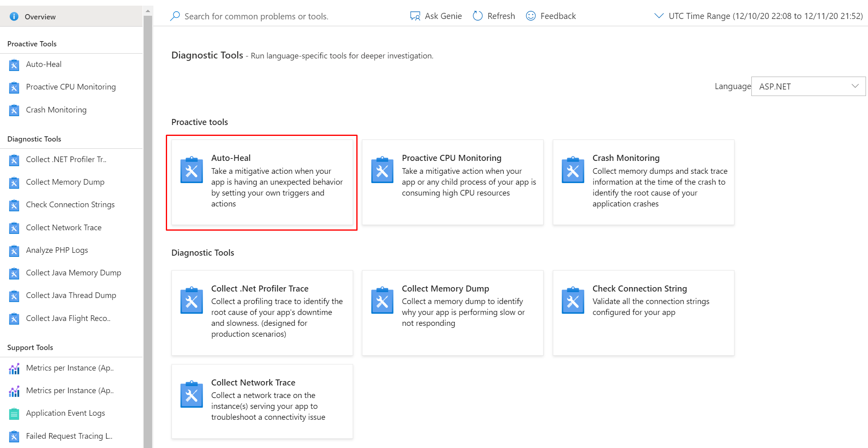
Task: Click the Application Event Logs sidebar icon
Action: point(14,414)
